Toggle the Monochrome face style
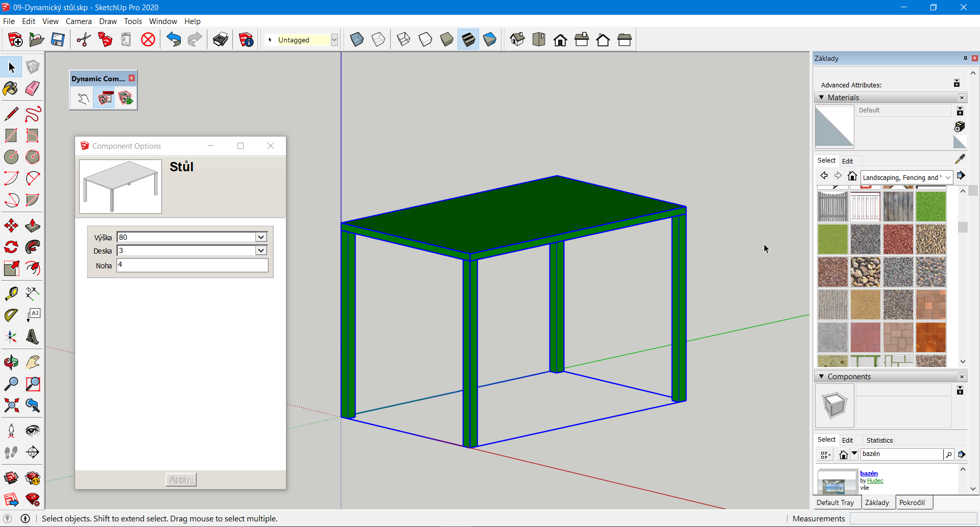This screenshot has width=980, height=527. (x=490, y=39)
